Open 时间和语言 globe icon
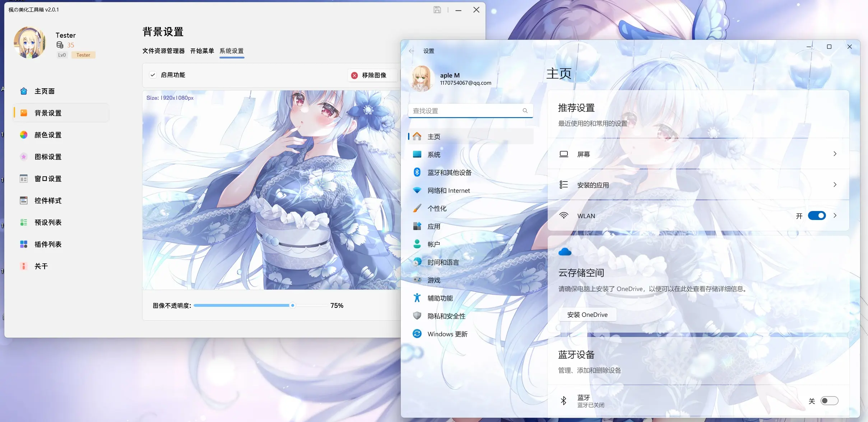This screenshot has width=868, height=422. [x=417, y=262]
